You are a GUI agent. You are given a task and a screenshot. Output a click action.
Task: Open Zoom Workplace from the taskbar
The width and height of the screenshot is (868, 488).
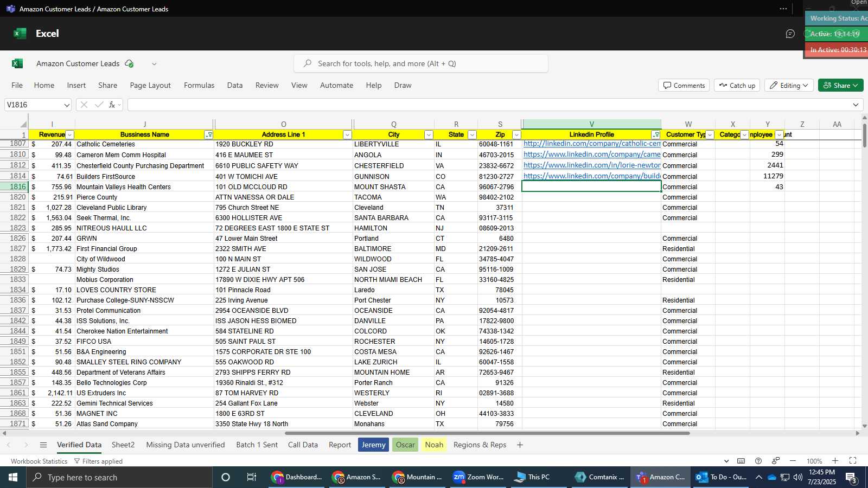click(x=478, y=477)
